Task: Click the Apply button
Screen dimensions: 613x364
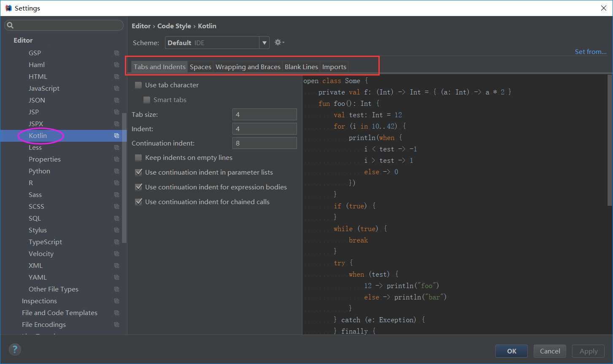Action: [589, 351]
